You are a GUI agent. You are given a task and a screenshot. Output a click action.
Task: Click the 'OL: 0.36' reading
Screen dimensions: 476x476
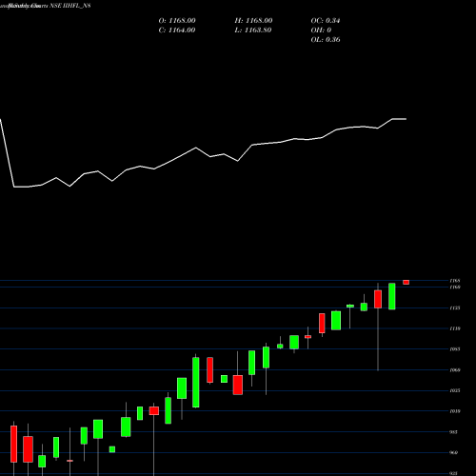(326, 40)
